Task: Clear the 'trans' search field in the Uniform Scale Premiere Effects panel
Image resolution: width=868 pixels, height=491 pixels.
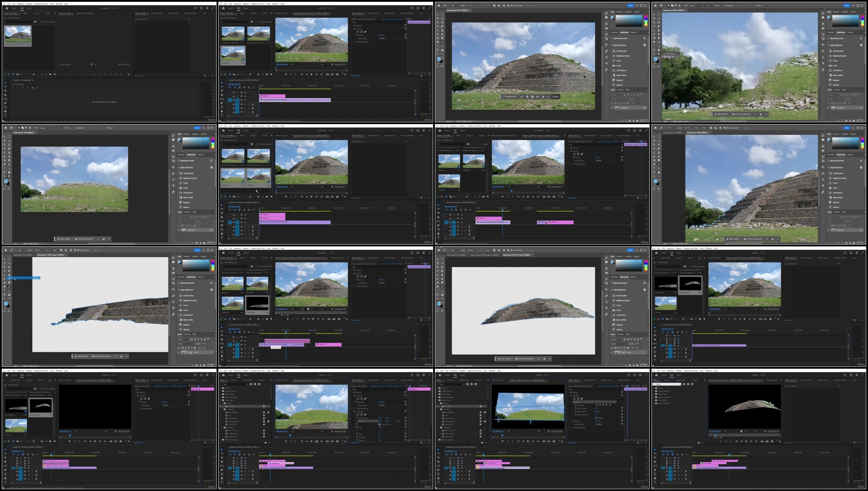Action: 247,384
